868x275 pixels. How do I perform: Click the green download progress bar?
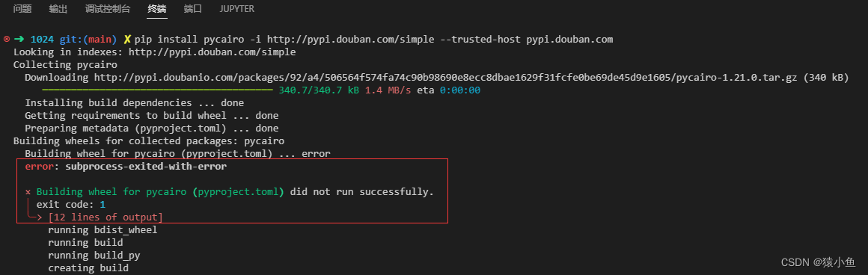coord(157,90)
